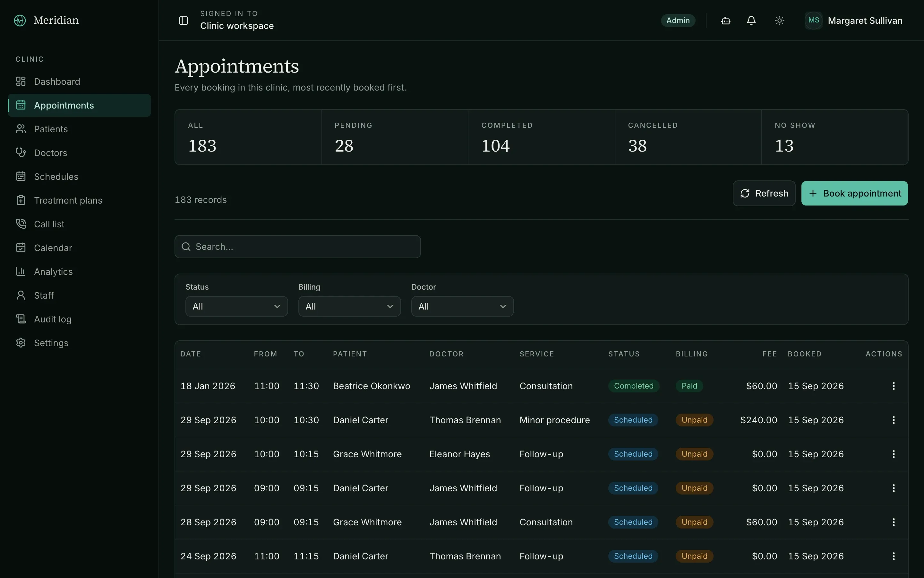The width and height of the screenshot is (924, 578).
Task: Switch theme with the sun icon
Action: (x=779, y=20)
